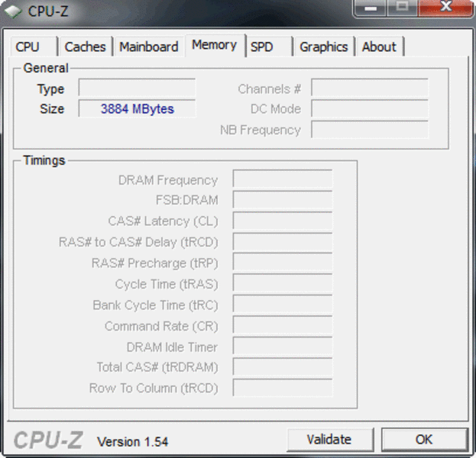This screenshot has height=458, width=476.
Task: Select the Mainboard tab
Action: 149,47
